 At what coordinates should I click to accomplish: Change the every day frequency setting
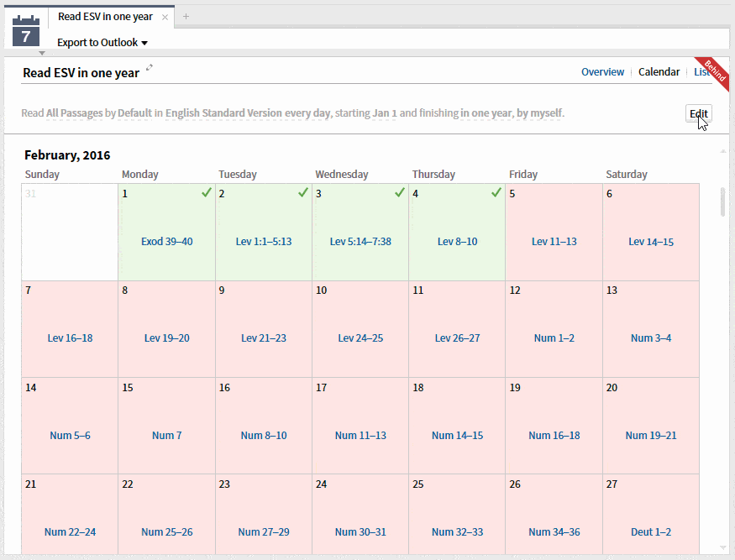pos(307,113)
